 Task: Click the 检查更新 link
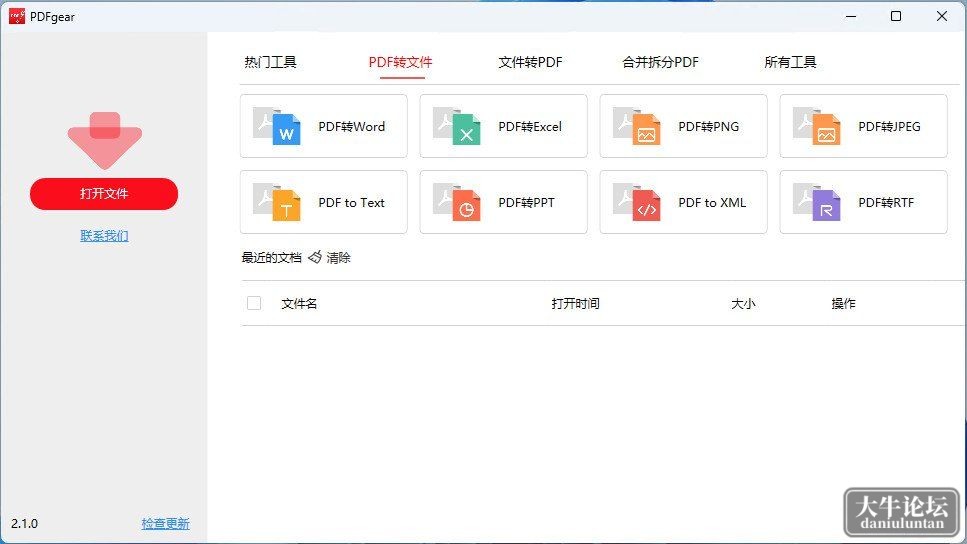click(165, 524)
